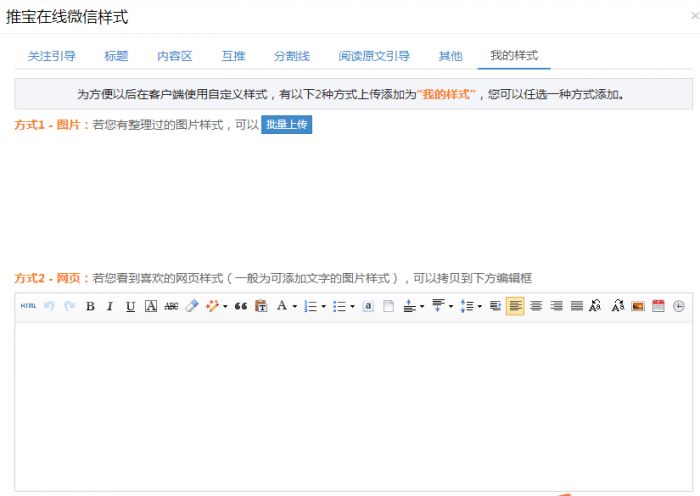Toggle bold formatting

(x=90, y=306)
